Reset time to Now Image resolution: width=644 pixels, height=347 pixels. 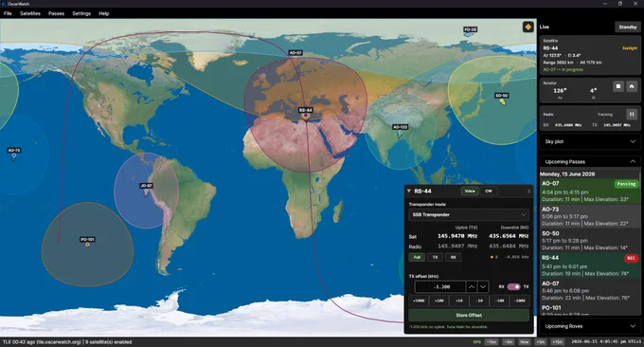[525, 342]
